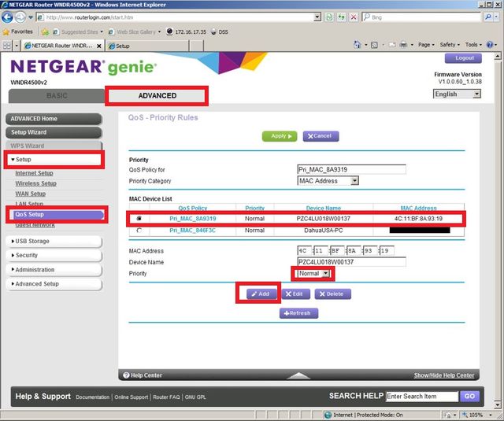Click the Logout button

463,58
